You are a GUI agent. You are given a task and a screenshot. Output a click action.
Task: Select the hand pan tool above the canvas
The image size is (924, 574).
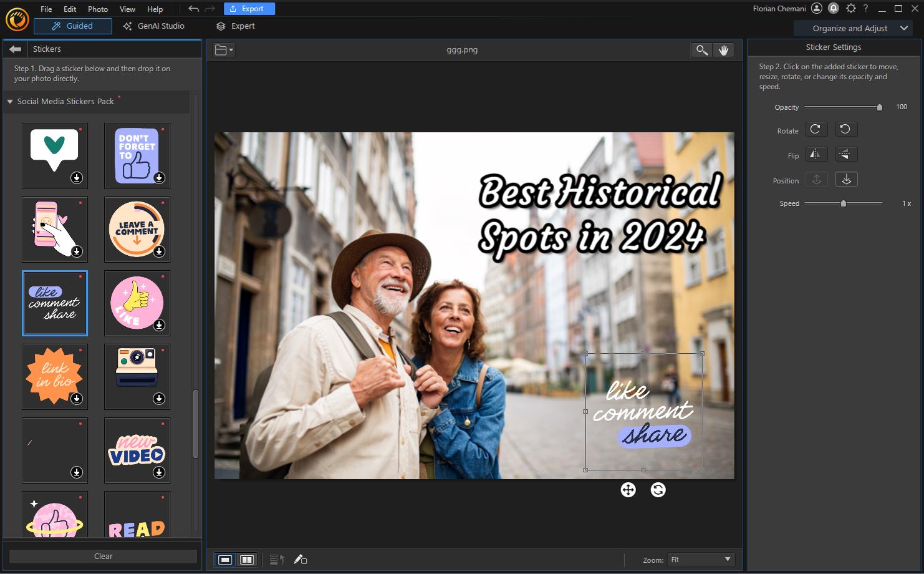click(x=723, y=49)
